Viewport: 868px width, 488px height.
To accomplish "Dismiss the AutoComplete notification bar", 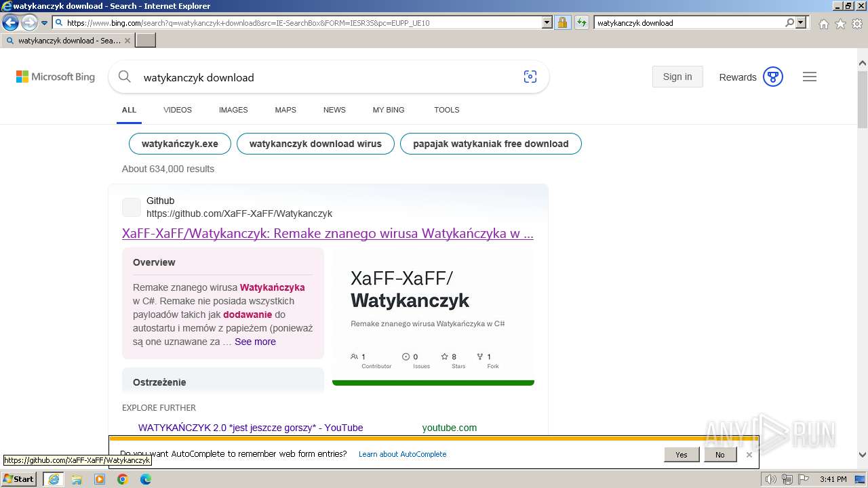I will click(749, 455).
